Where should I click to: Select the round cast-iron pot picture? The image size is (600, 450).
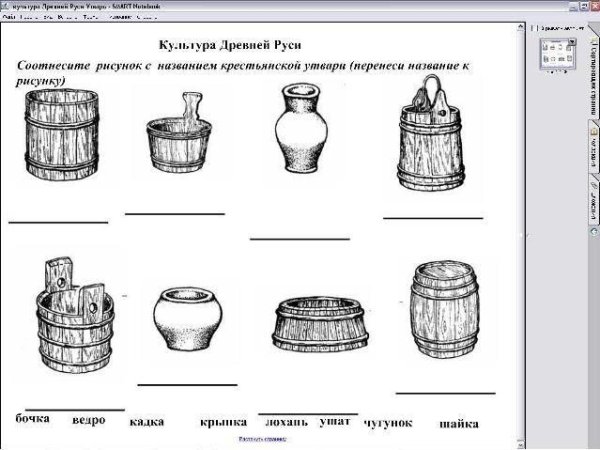click(x=188, y=319)
